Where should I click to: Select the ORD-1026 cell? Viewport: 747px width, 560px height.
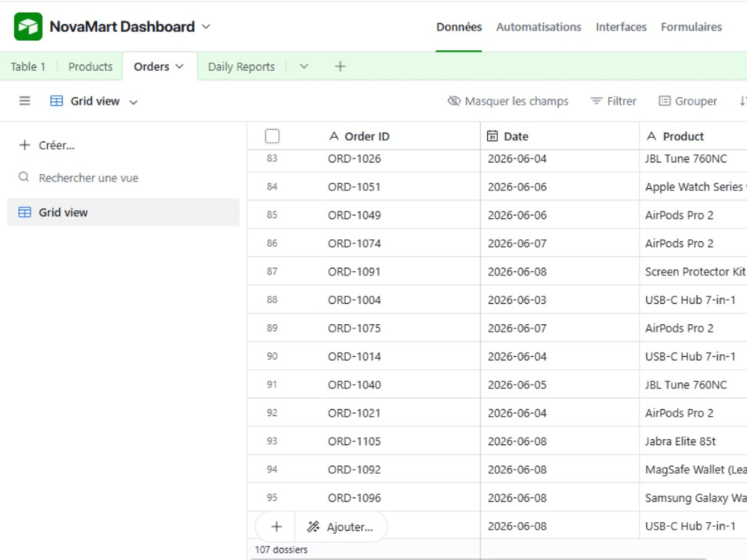pos(401,159)
